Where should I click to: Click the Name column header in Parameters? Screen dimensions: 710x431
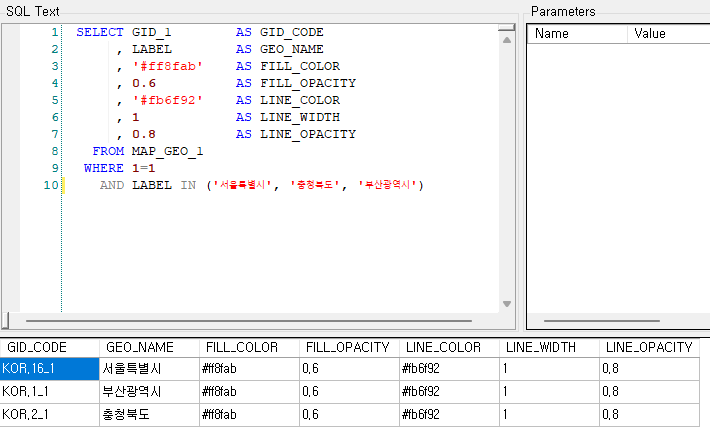577,34
